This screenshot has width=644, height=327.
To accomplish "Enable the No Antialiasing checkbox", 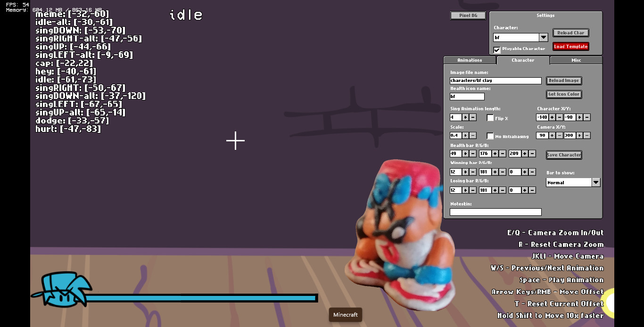I will pyautogui.click(x=490, y=136).
